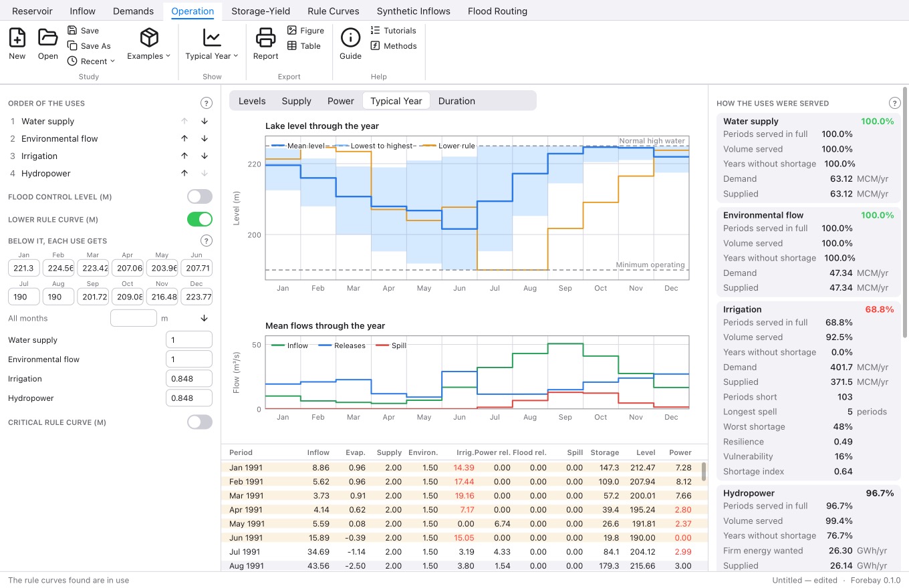909x588 pixels.
Task: Switch chart to Duration view
Action: click(457, 101)
